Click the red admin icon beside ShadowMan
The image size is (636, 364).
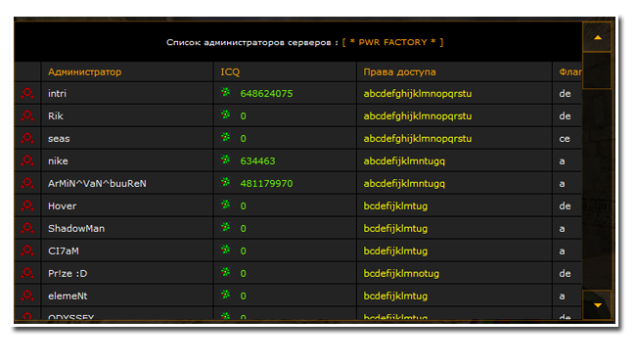point(27,228)
